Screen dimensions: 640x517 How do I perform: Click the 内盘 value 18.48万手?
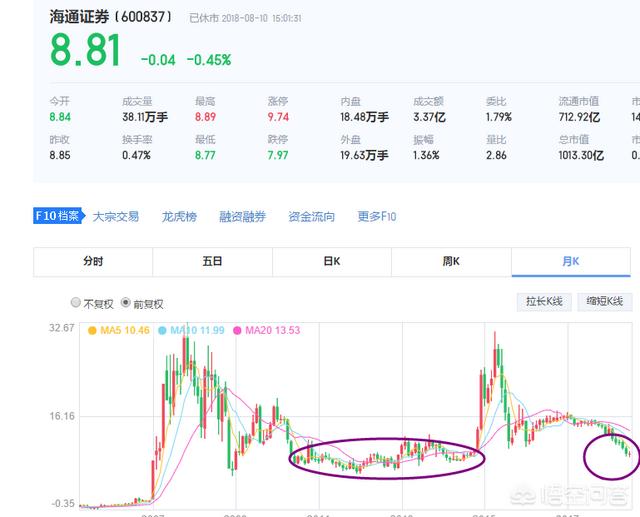click(x=364, y=118)
